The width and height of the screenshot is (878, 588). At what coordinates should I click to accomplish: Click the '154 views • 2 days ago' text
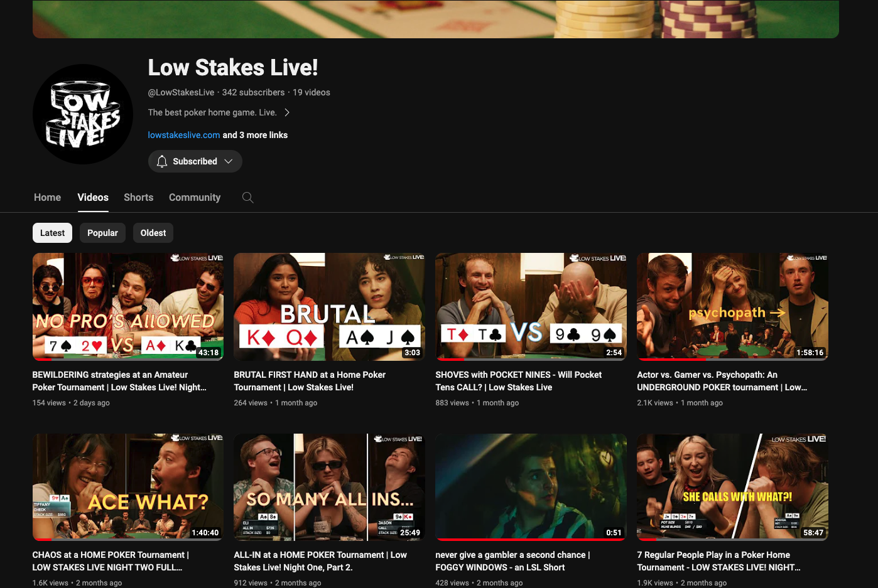(x=71, y=403)
